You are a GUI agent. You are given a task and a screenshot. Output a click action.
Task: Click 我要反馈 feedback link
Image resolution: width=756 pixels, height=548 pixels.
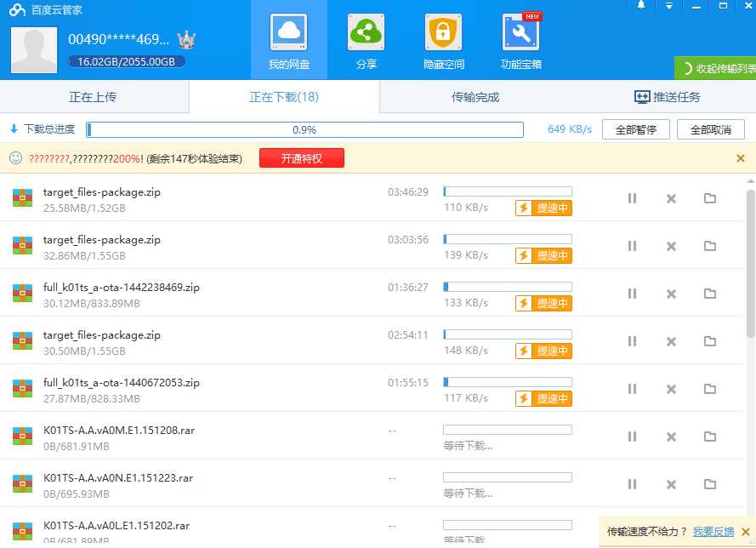tap(713, 532)
